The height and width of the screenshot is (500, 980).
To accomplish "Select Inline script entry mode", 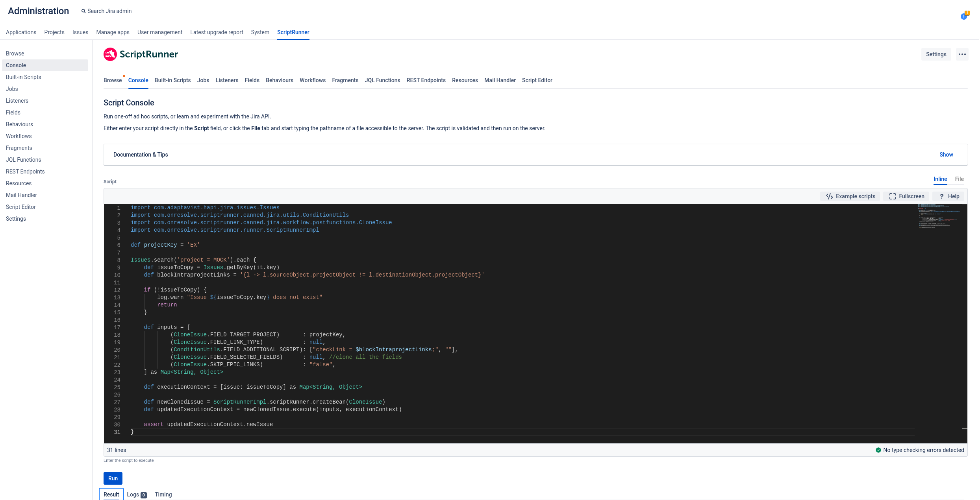I will [x=940, y=179].
